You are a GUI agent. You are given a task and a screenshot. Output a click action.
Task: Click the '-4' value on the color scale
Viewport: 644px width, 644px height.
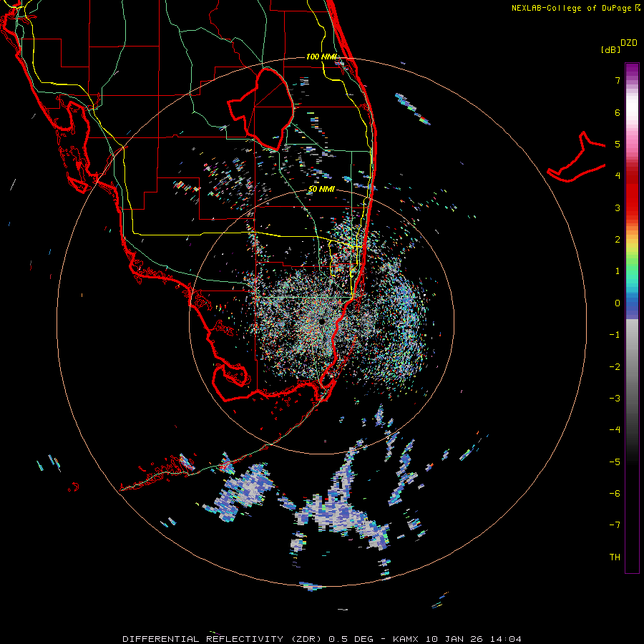pos(615,429)
